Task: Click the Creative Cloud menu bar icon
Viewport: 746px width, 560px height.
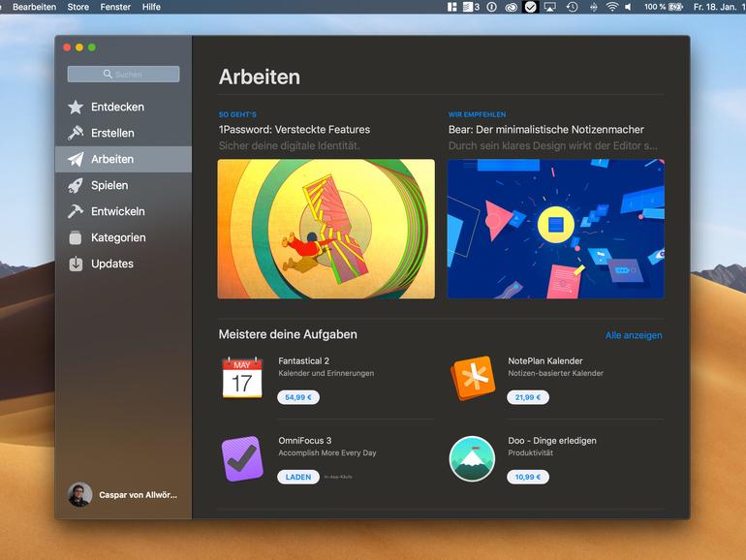Action: 511,7
